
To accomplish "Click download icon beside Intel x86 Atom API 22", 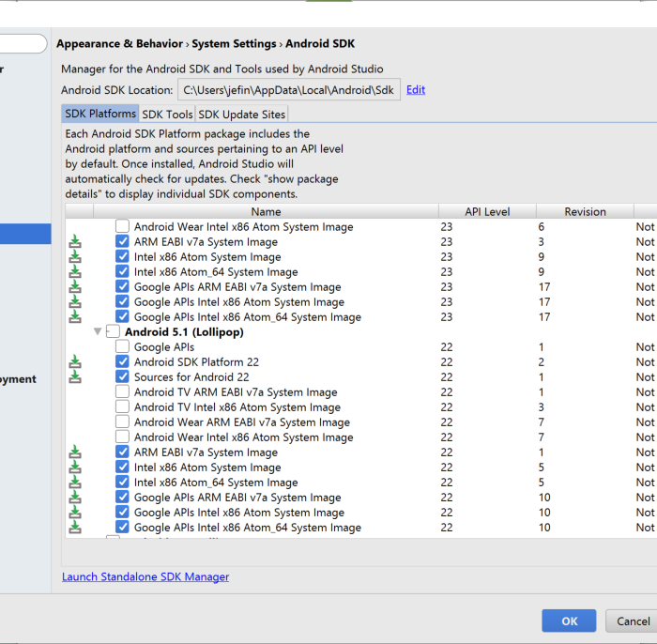I will 75,468.
